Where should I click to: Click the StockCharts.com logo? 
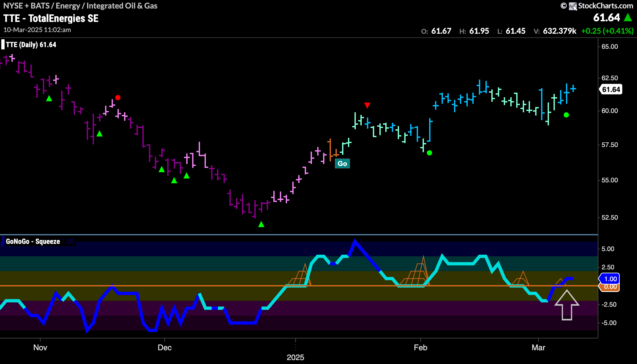pyautogui.click(x=597, y=6)
